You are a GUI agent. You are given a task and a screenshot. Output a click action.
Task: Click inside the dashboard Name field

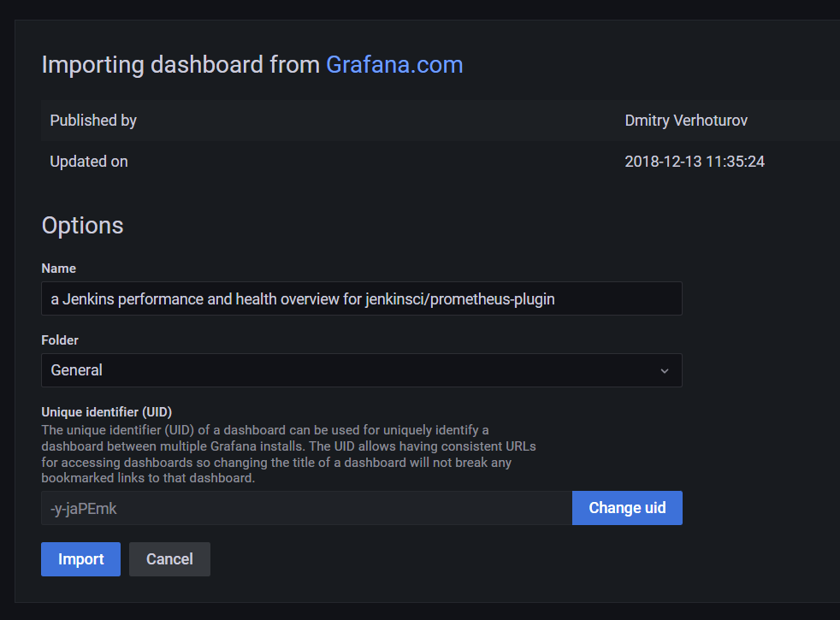pyautogui.click(x=361, y=298)
